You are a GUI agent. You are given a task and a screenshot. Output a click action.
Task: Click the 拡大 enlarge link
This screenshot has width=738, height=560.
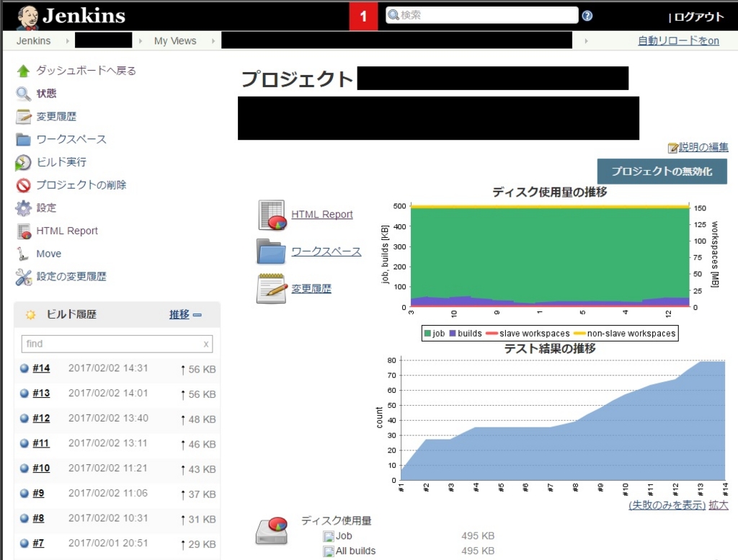click(x=719, y=505)
